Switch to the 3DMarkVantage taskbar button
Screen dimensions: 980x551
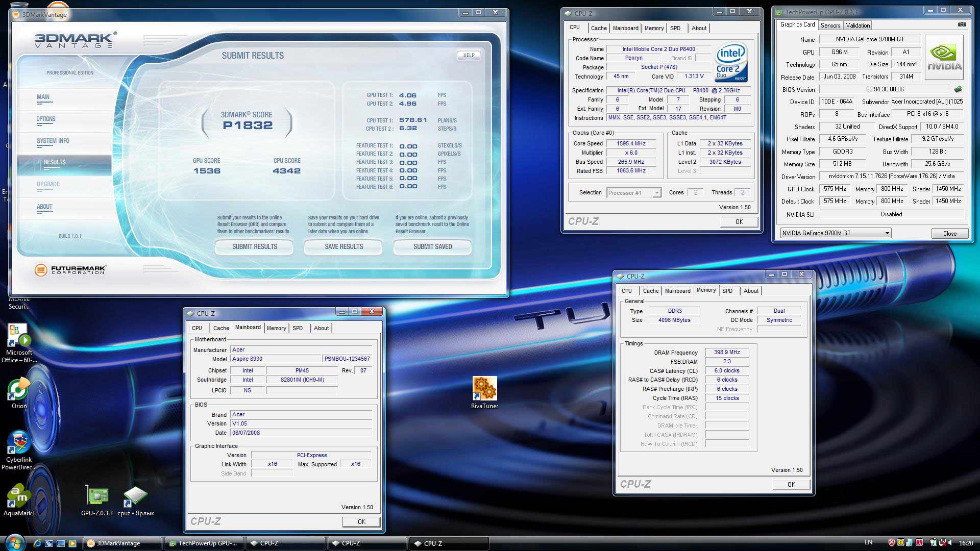122,543
